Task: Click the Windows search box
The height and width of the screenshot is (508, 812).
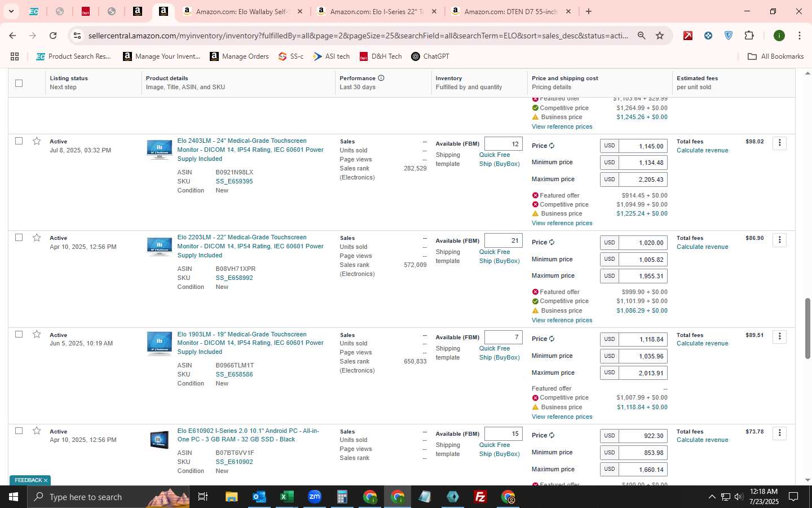Action: pyautogui.click(x=109, y=497)
